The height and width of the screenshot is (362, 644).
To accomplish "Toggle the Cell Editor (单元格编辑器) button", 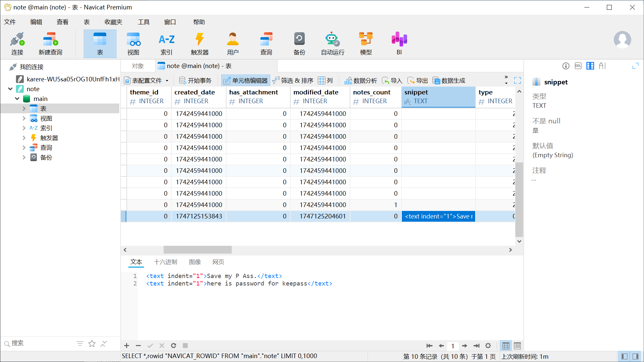I will [x=246, y=80].
